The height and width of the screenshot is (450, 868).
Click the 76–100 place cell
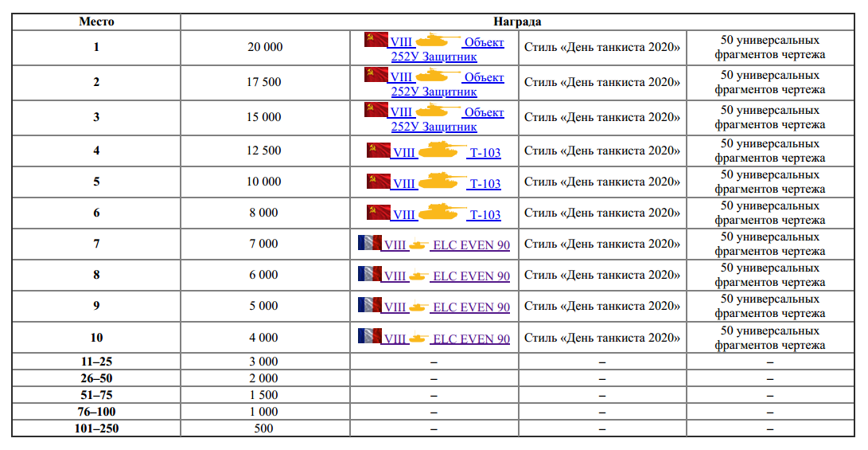click(x=96, y=411)
